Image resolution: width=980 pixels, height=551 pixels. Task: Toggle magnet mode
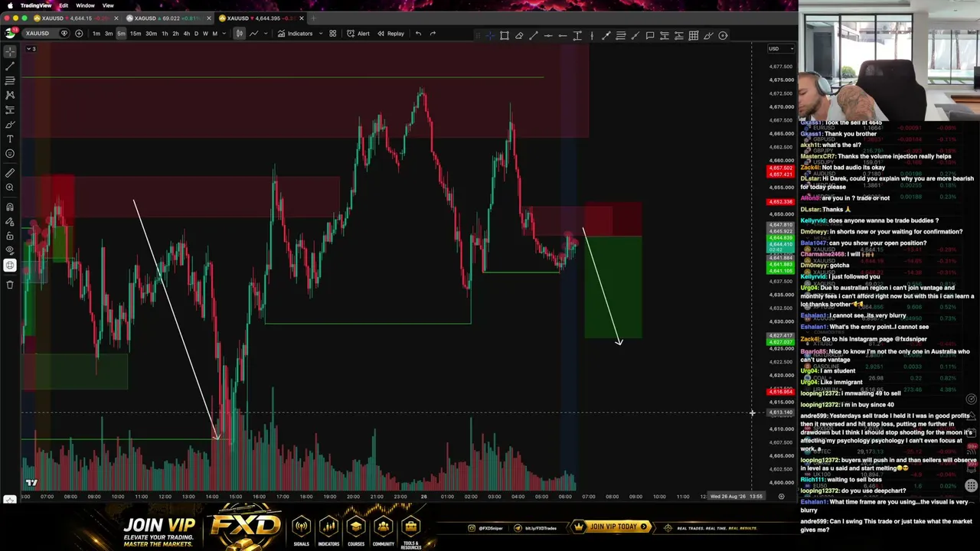coord(10,207)
